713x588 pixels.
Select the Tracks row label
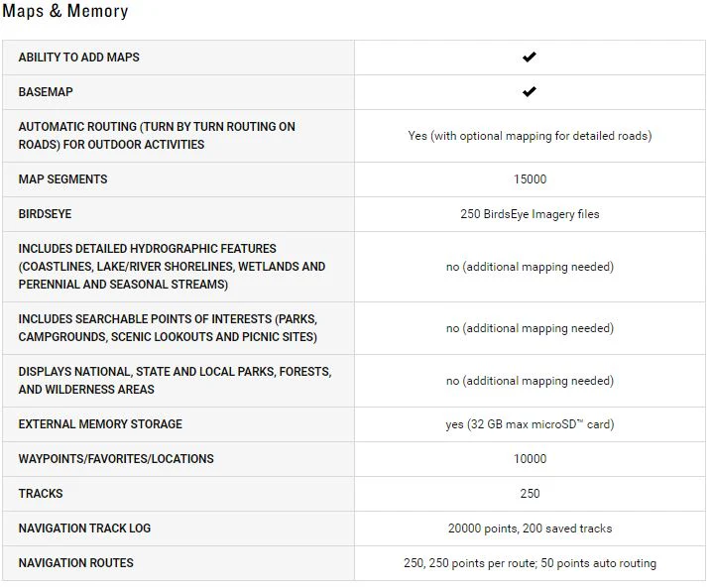tap(41, 494)
